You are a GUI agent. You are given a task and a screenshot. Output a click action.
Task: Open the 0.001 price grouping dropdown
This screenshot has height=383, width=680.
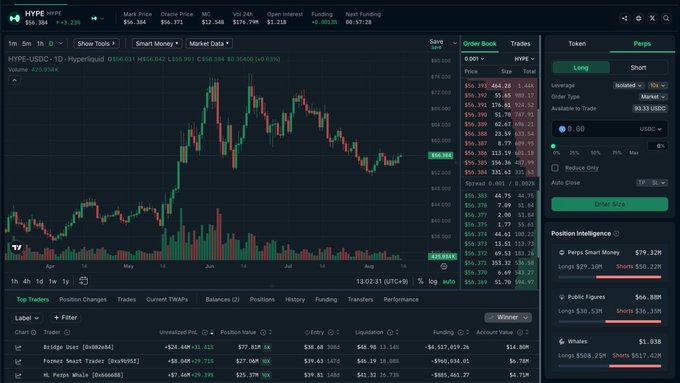tap(474, 59)
